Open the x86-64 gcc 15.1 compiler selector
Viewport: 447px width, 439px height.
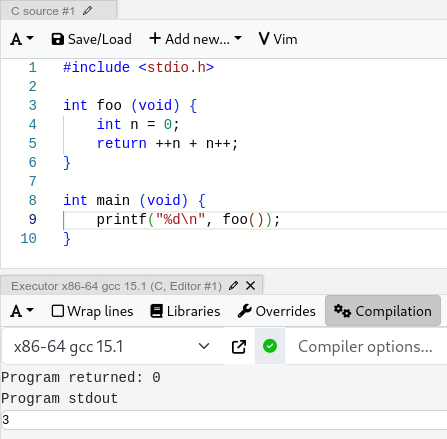click(113, 346)
